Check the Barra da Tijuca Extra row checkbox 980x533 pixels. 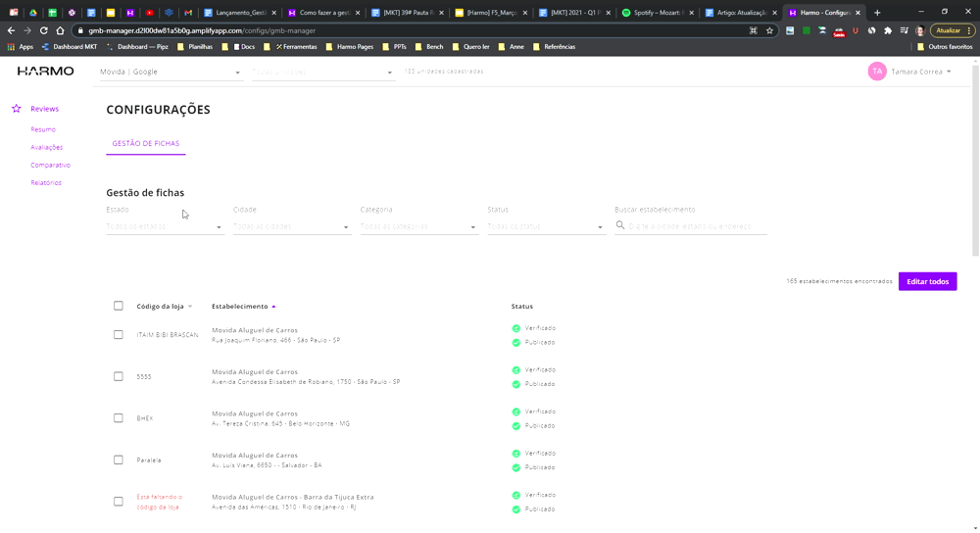coord(119,502)
